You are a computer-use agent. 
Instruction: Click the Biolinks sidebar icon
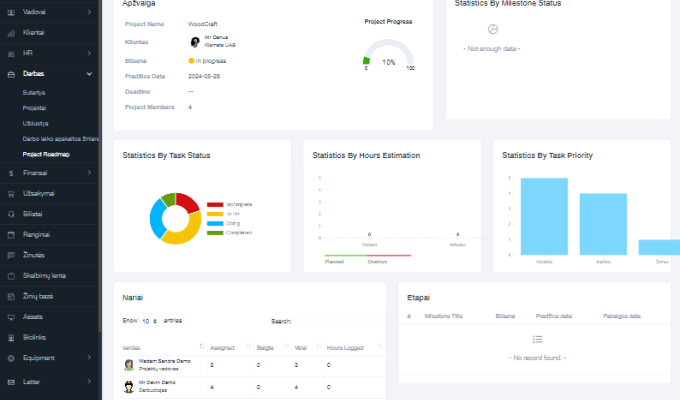[x=11, y=338]
